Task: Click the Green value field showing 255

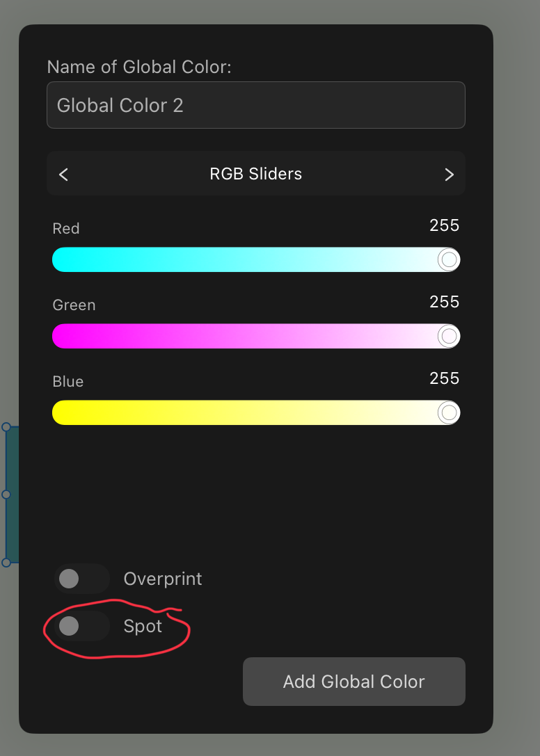Action: (444, 302)
